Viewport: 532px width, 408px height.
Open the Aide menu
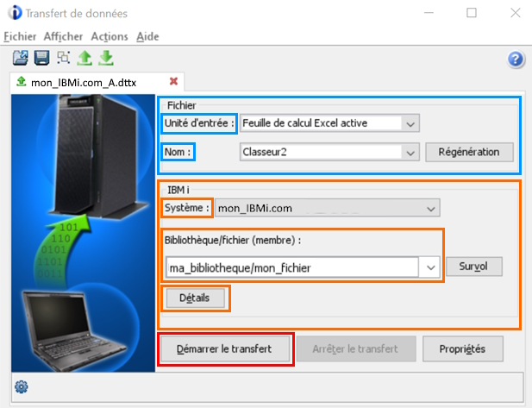point(147,36)
